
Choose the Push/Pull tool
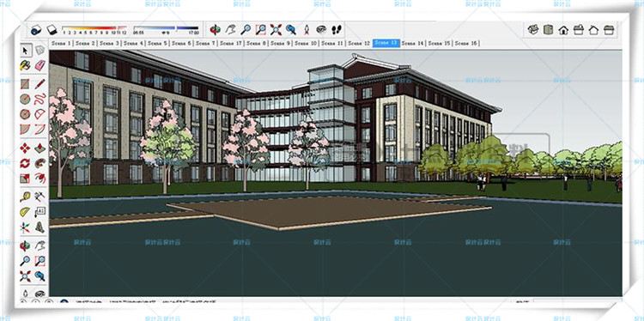coord(39,148)
